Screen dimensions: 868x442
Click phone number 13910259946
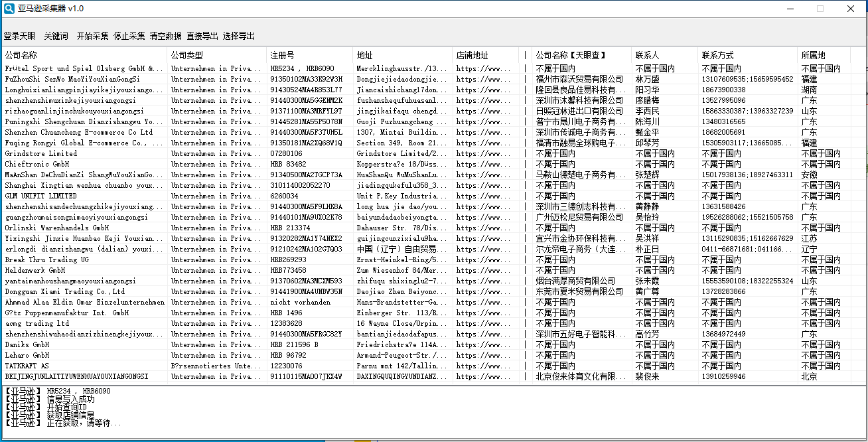tap(723, 376)
